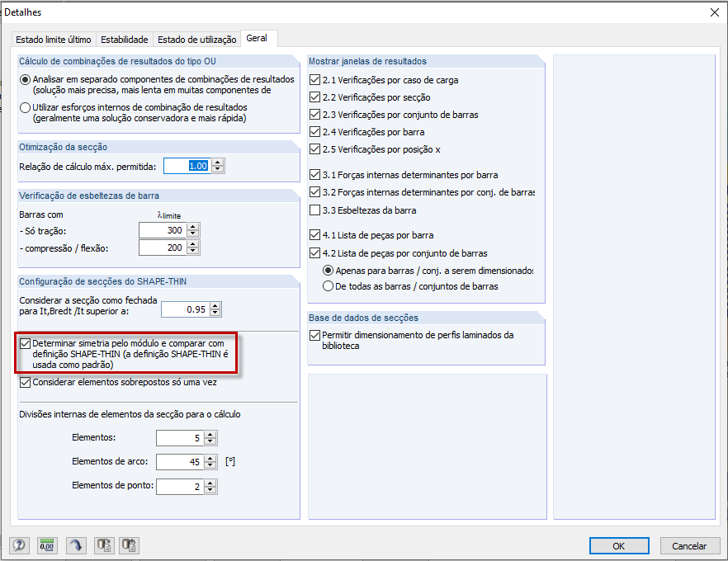Select De todas as barras / conjuntos de barras

click(x=328, y=286)
